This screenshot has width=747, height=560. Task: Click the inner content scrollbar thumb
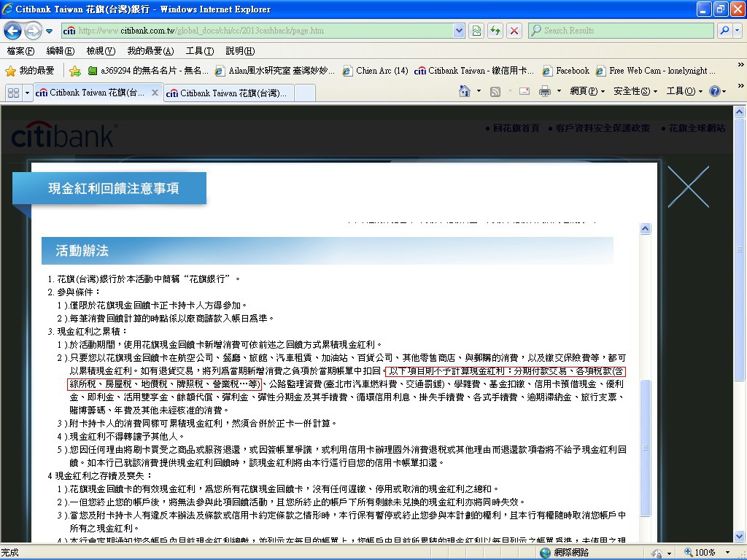[645, 448]
